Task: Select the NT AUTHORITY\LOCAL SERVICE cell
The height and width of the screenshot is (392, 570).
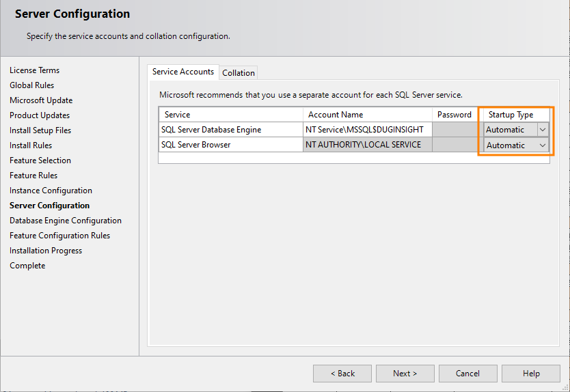Action: click(x=368, y=145)
